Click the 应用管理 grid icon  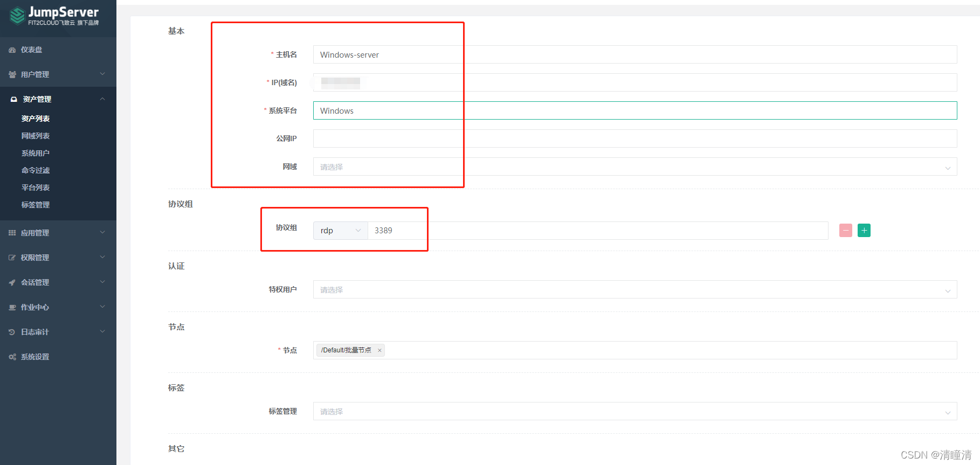(x=12, y=233)
